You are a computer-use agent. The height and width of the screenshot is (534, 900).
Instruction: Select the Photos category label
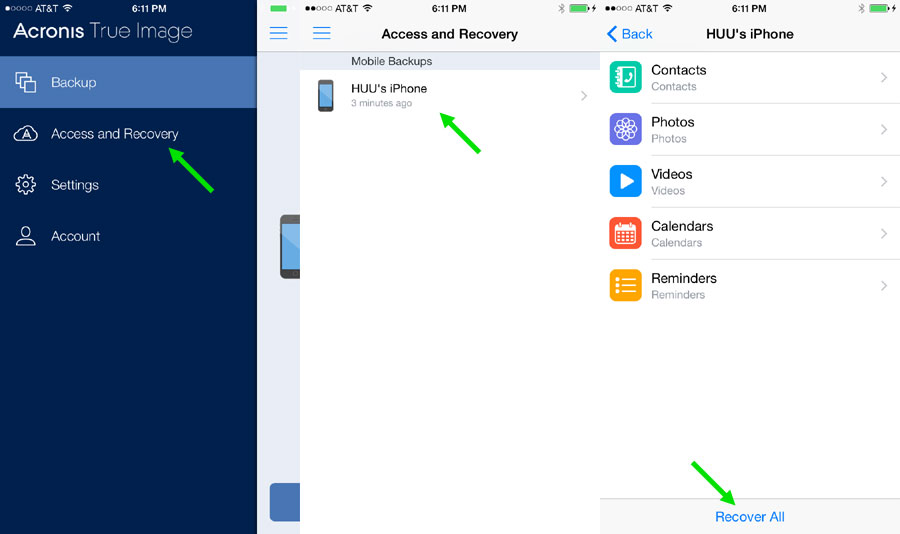(x=673, y=122)
